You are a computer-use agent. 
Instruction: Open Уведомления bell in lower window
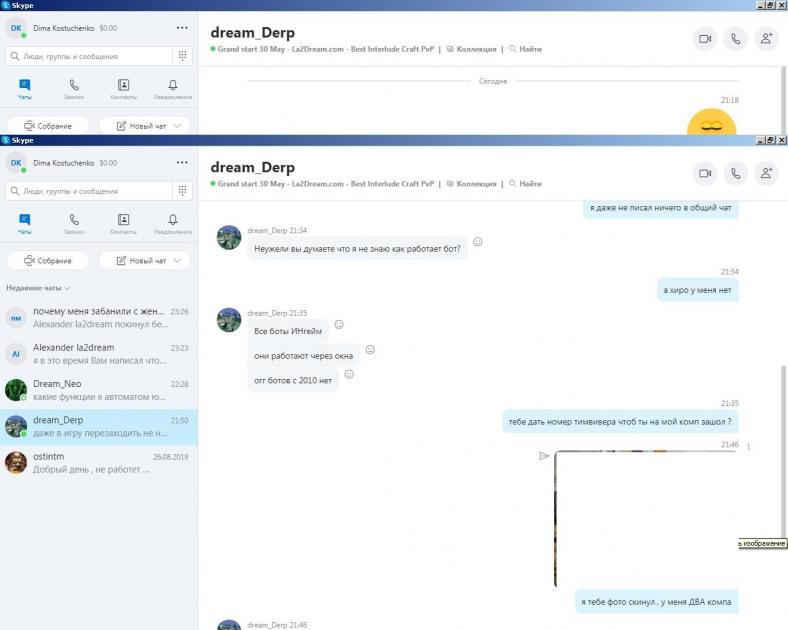[173, 224]
